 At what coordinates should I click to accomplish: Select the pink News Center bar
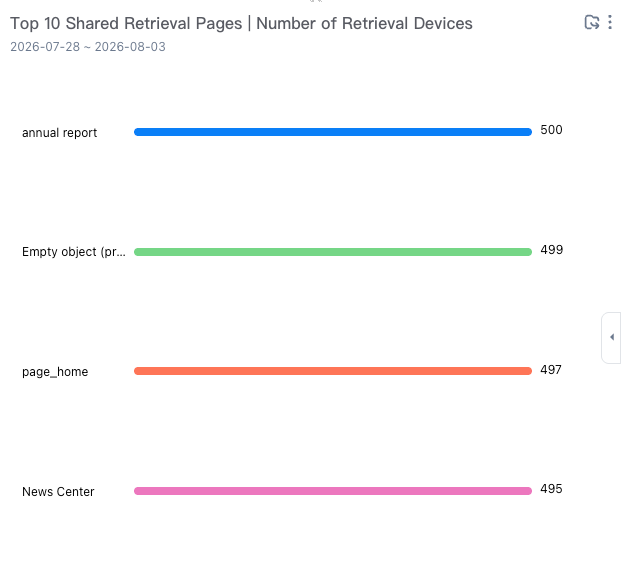click(333, 491)
